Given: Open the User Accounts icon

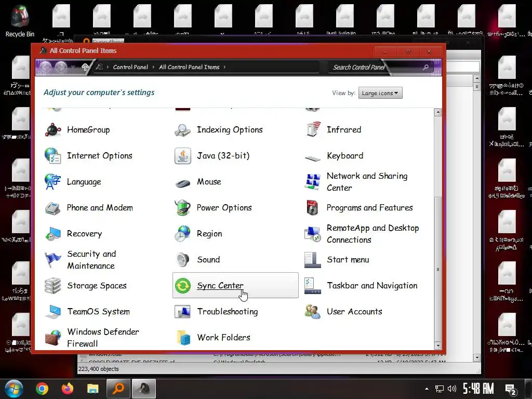Looking at the screenshot, I should coord(313,312).
